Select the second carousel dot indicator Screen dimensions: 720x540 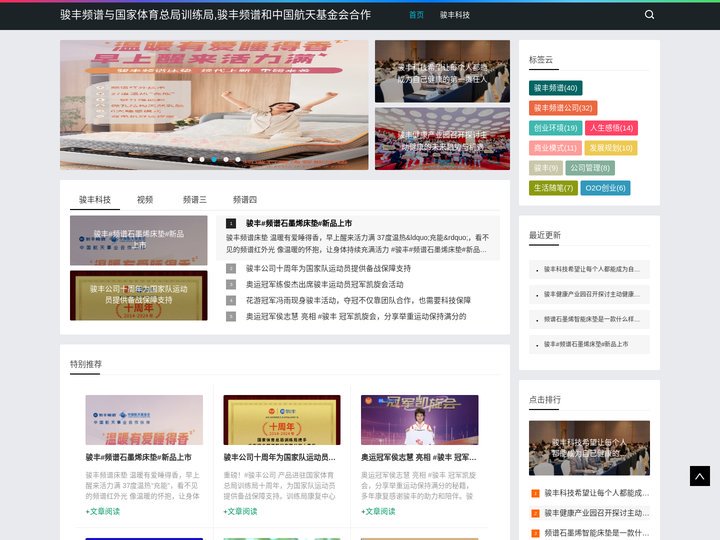[x=202, y=159]
